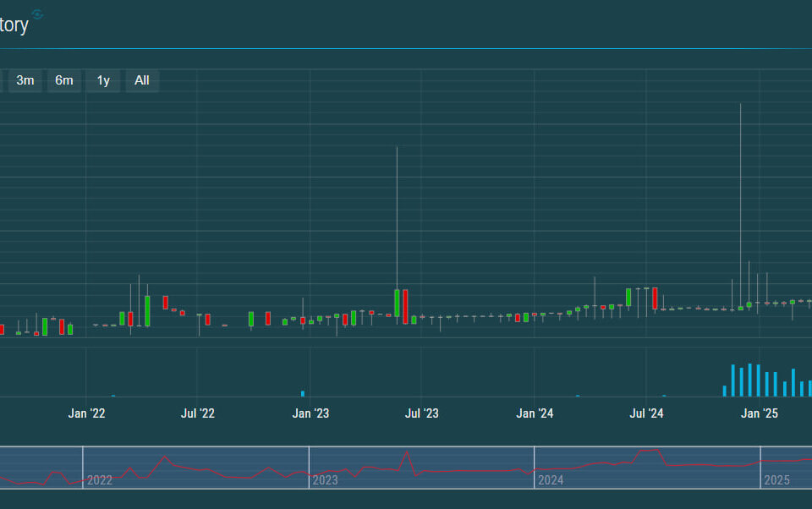Click the Jan '25 axis label
Screen dimensions: 812x509
760,413
